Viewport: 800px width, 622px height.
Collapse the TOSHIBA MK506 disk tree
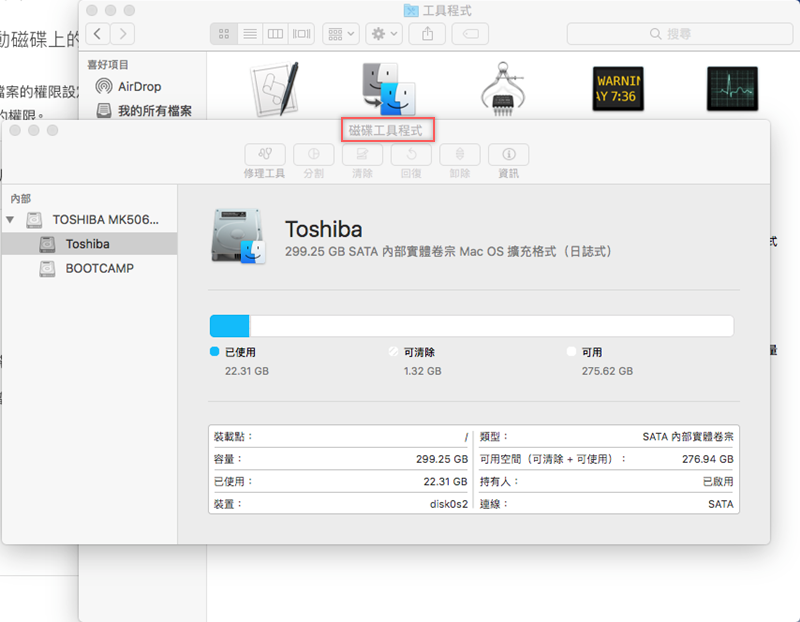(10, 220)
